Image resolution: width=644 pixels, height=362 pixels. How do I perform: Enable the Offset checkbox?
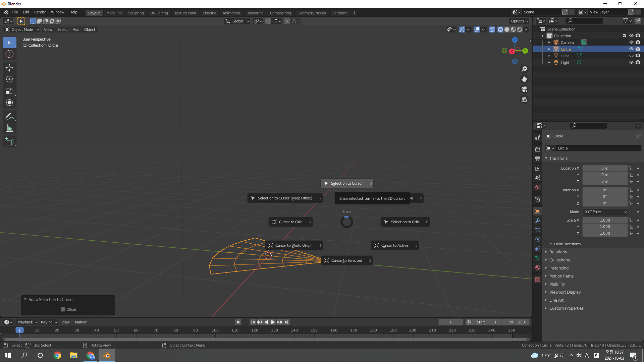click(x=63, y=309)
